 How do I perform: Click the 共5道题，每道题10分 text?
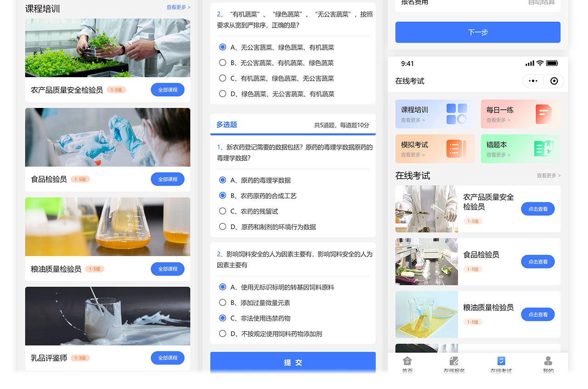click(341, 125)
